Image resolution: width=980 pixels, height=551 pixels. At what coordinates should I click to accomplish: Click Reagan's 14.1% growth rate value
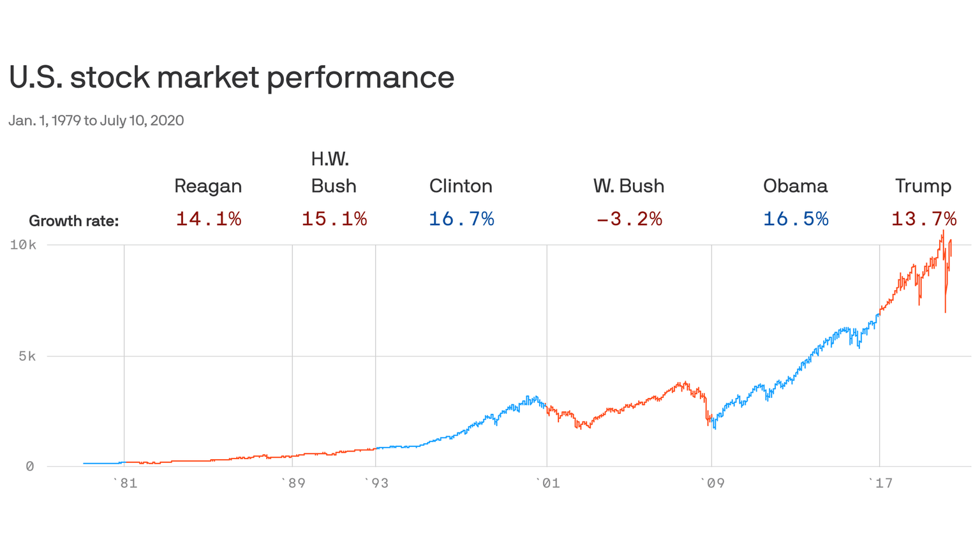click(209, 219)
